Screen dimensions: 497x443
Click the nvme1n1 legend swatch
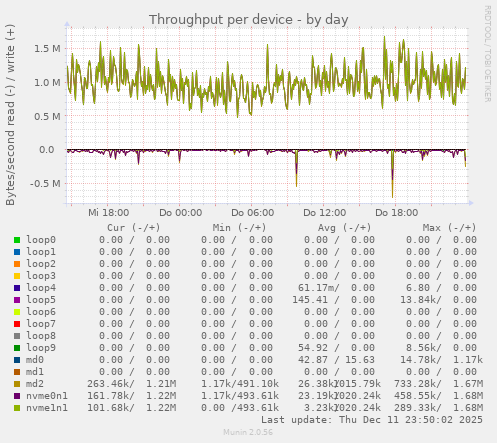point(17,408)
